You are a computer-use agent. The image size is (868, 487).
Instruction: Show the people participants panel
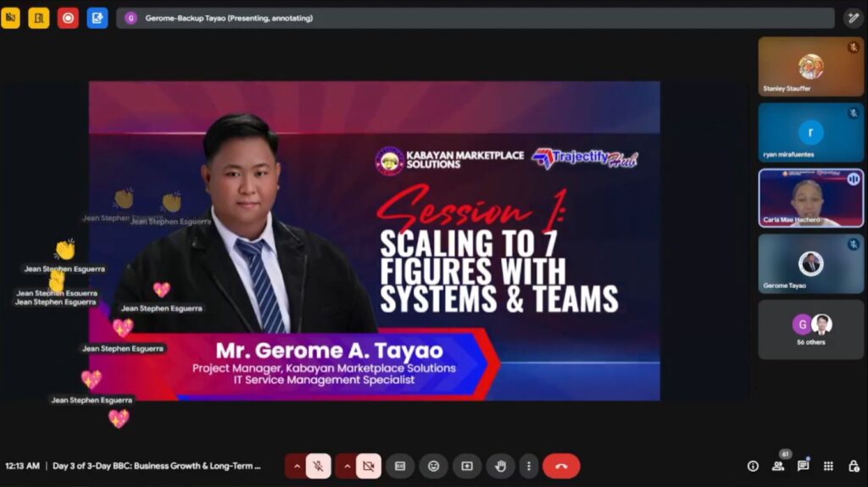tap(778, 466)
